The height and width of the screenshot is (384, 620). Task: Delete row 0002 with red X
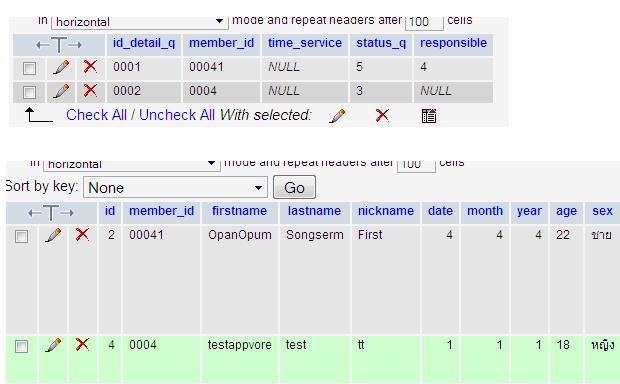tap(90, 91)
